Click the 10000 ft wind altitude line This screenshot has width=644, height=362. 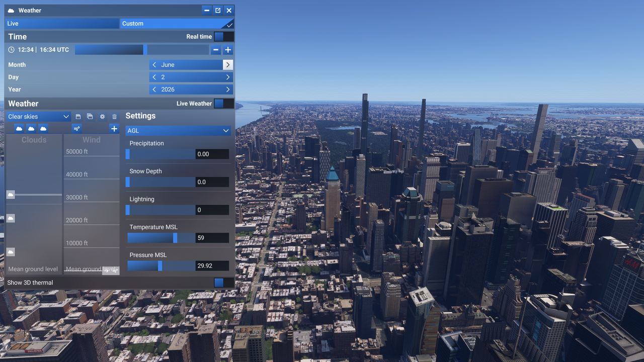[92, 248]
